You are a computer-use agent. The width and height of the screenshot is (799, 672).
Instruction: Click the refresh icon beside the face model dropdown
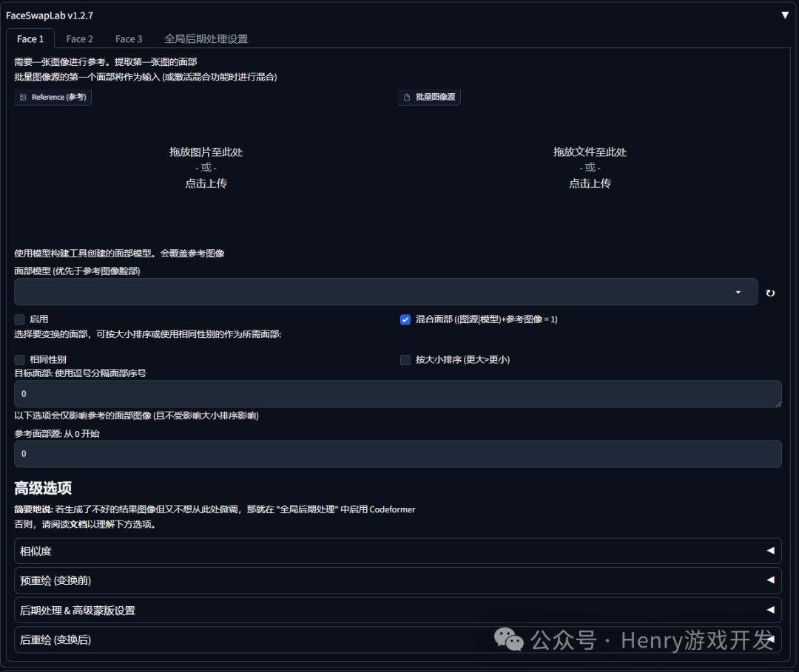(x=770, y=292)
